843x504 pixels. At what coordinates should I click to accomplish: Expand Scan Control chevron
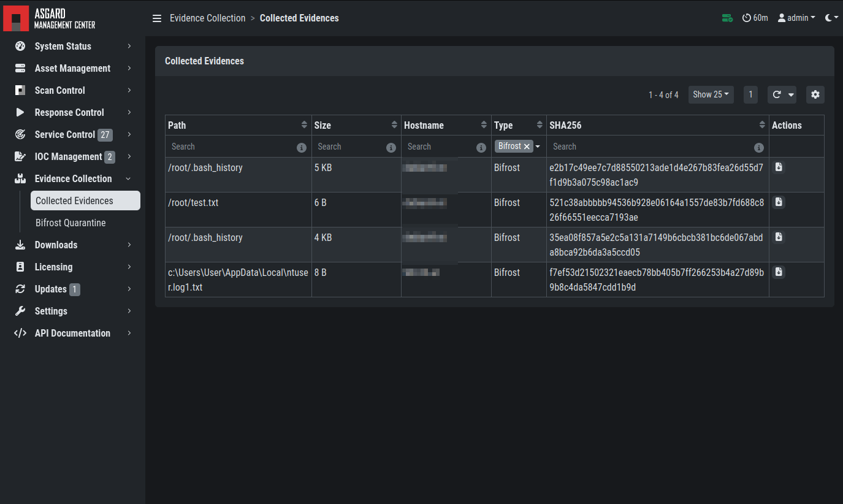click(x=129, y=90)
